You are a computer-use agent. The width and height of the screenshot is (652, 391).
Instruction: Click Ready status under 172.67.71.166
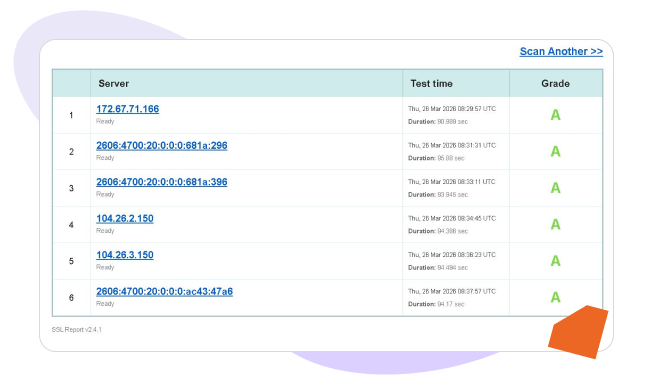(x=105, y=121)
